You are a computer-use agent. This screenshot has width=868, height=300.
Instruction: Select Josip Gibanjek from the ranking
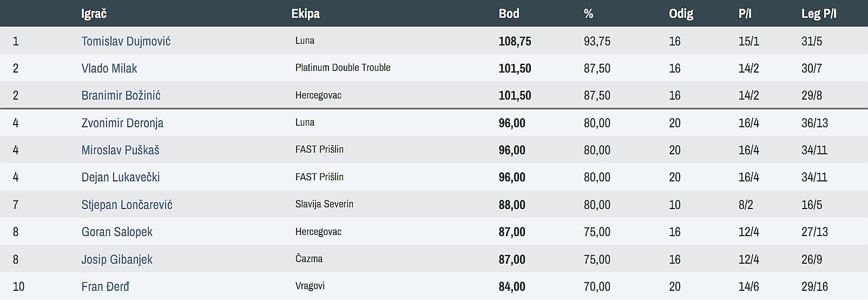[117, 259]
